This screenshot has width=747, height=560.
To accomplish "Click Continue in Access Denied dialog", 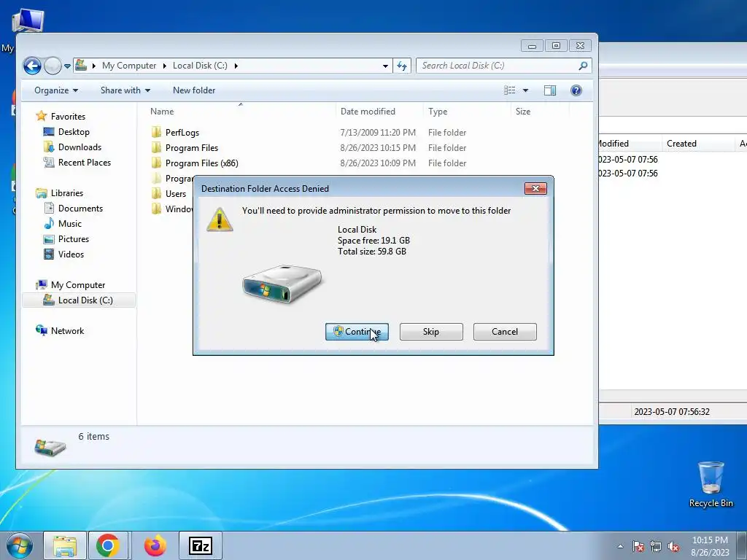I will tap(357, 332).
